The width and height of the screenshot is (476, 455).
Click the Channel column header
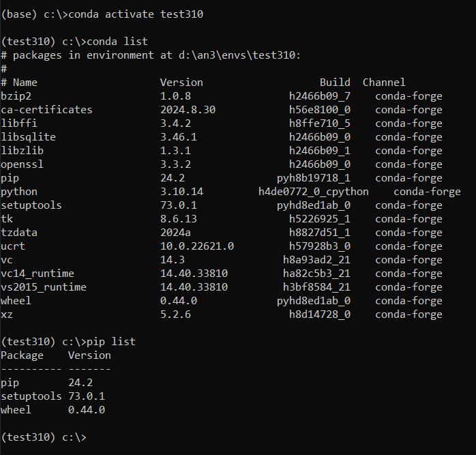point(384,83)
